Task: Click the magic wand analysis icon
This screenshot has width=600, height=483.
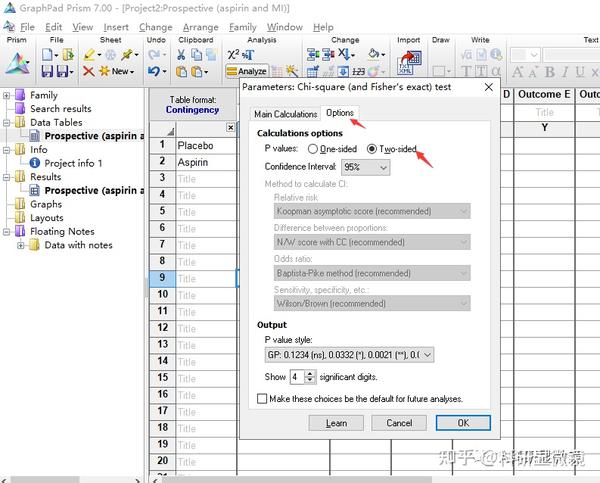Action: 292,71
